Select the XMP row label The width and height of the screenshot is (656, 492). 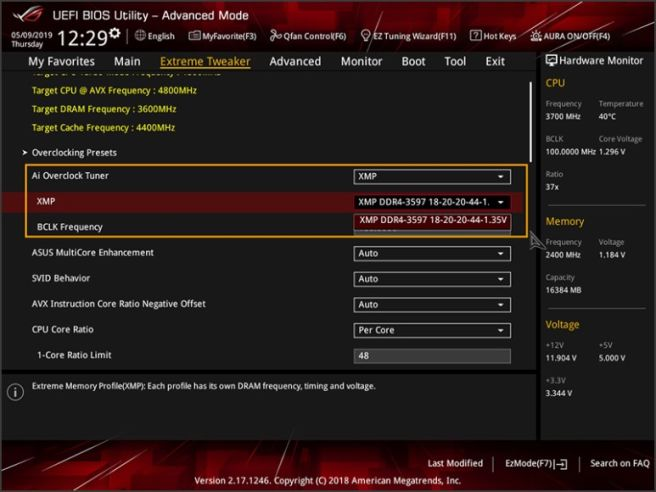[x=46, y=201]
